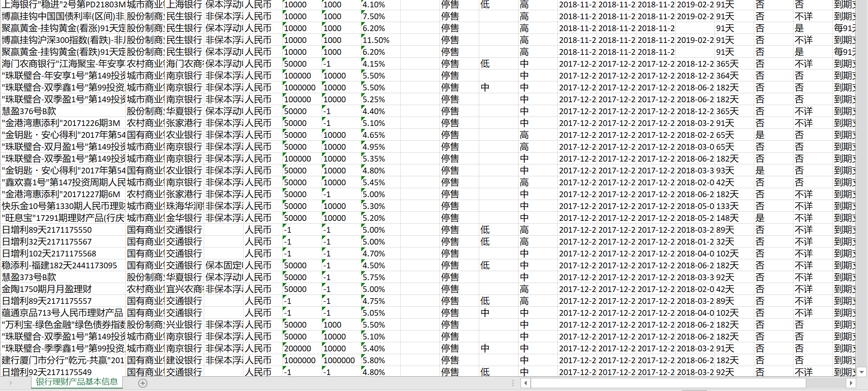Select the bank cell 建设银行

(x=184, y=360)
